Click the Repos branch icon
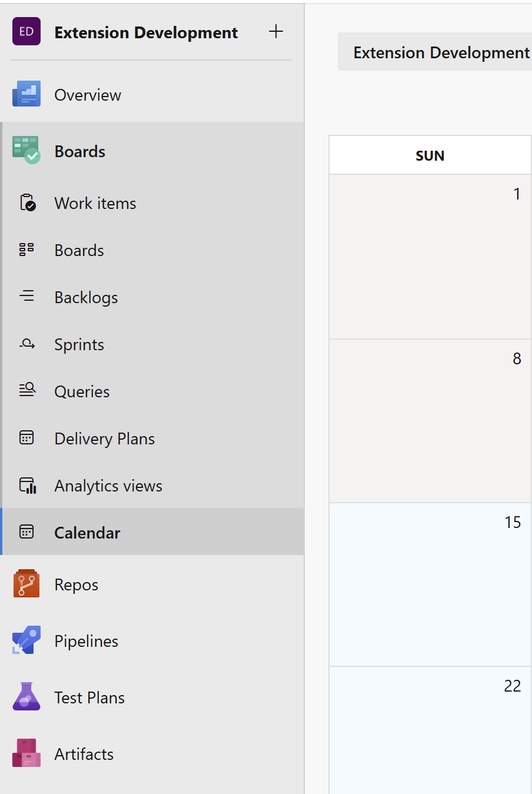This screenshot has width=532, height=794. coord(26,583)
